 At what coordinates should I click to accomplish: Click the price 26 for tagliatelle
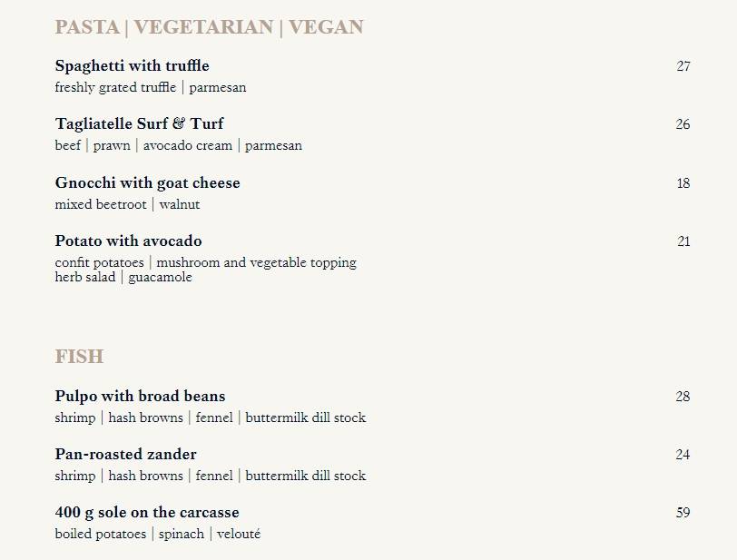683,124
